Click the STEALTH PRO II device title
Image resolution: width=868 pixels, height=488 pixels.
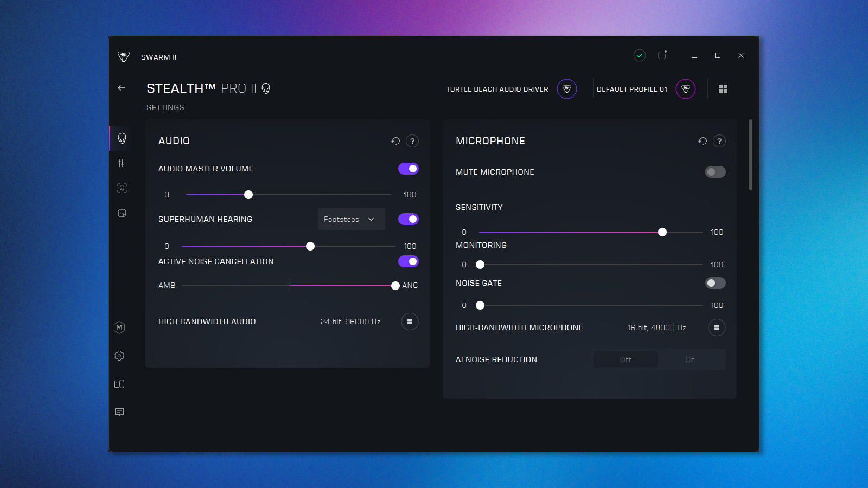(x=201, y=88)
